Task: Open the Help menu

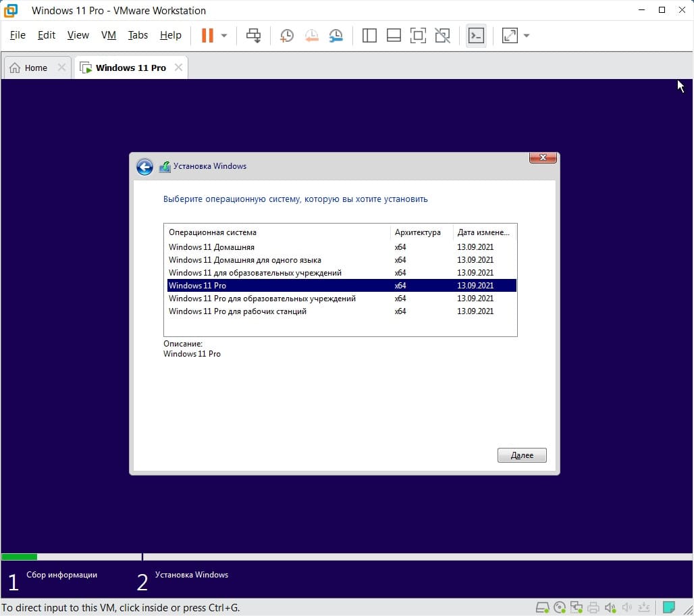Action: click(x=170, y=35)
